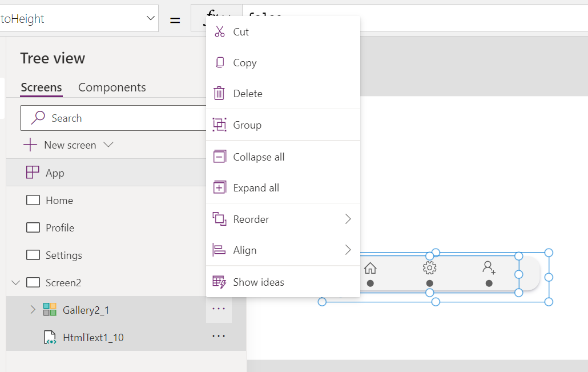Open the New screen dropdown chevron
This screenshot has width=588, height=372.
(108, 145)
